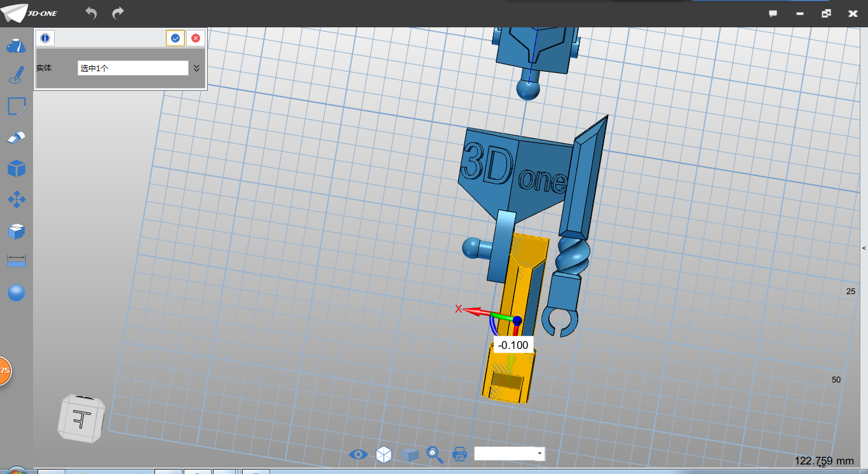
Task: Click the orange 75 circle badge
Action: pyautogui.click(x=5, y=370)
